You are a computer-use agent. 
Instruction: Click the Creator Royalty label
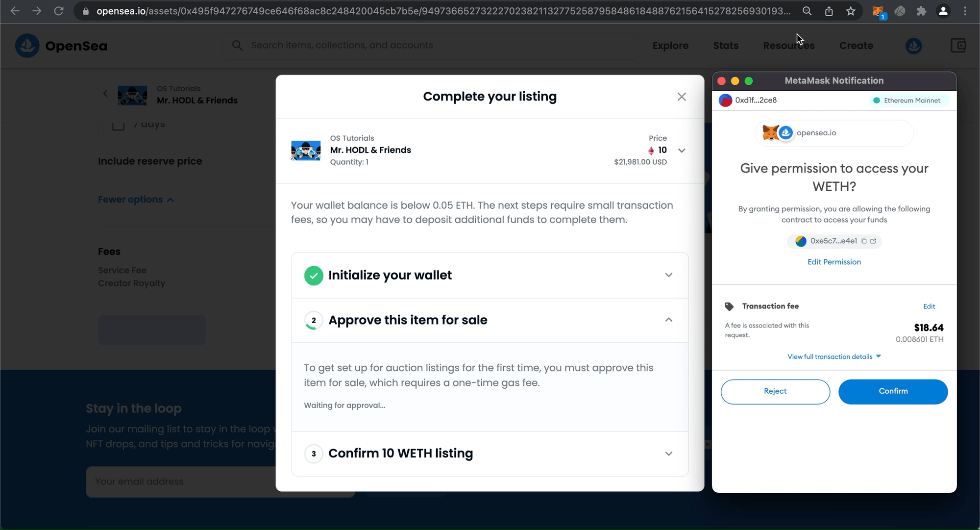point(131,283)
